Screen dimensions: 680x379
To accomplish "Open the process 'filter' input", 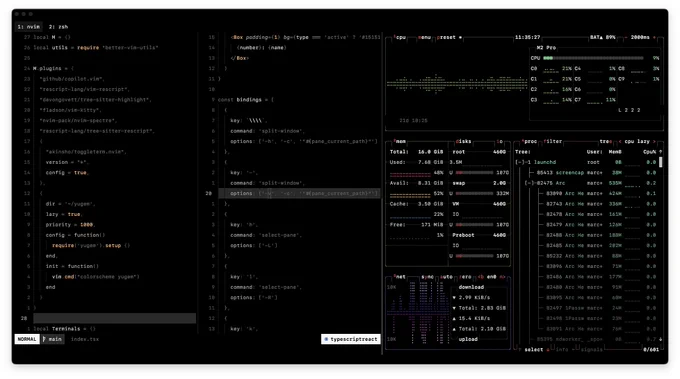I will [x=552, y=141].
